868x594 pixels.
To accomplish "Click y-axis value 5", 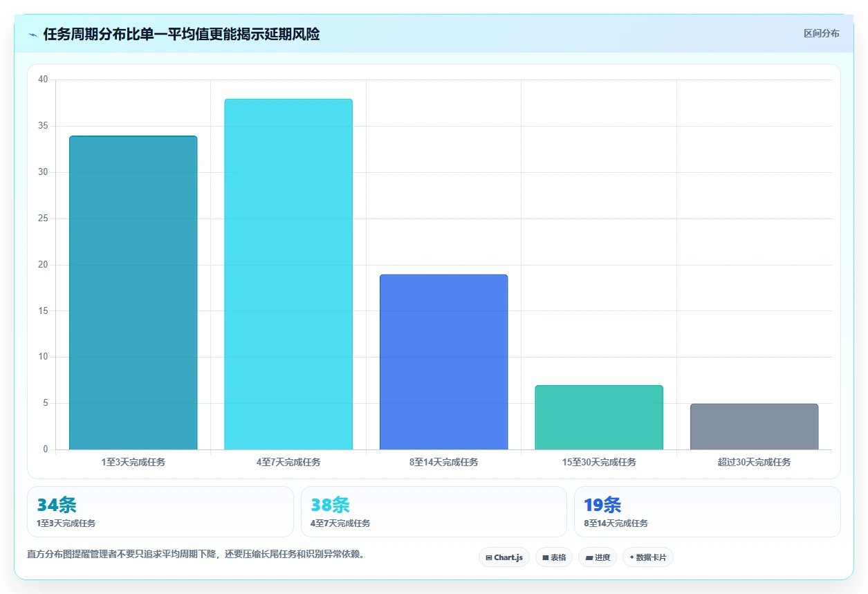I will [46, 403].
